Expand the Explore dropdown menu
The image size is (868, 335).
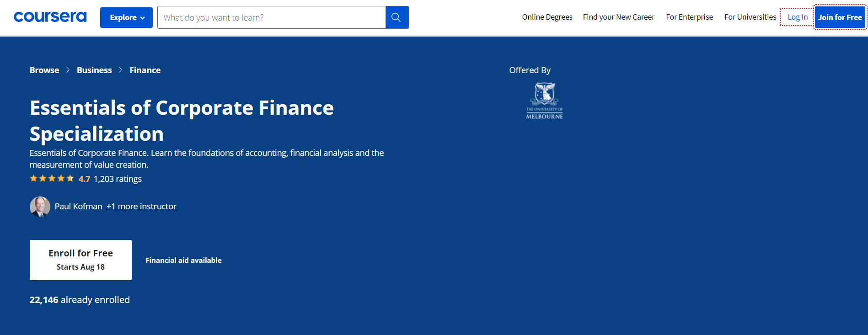(126, 17)
